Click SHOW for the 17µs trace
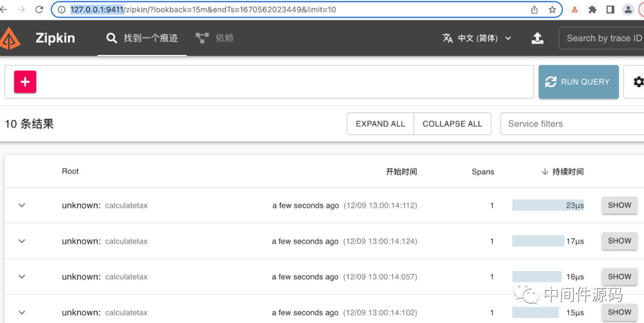Screen dimensions: 644x323 [620, 241]
